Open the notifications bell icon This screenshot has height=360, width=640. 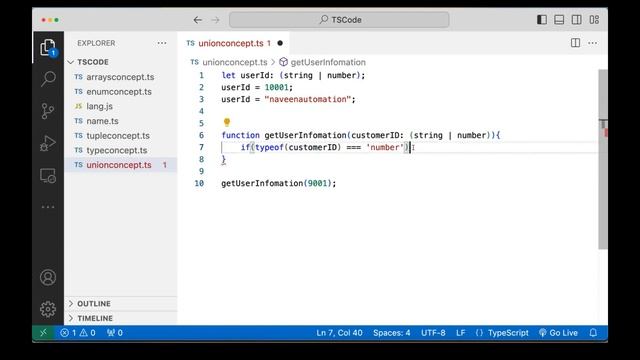pyautogui.click(x=593, y=333)
